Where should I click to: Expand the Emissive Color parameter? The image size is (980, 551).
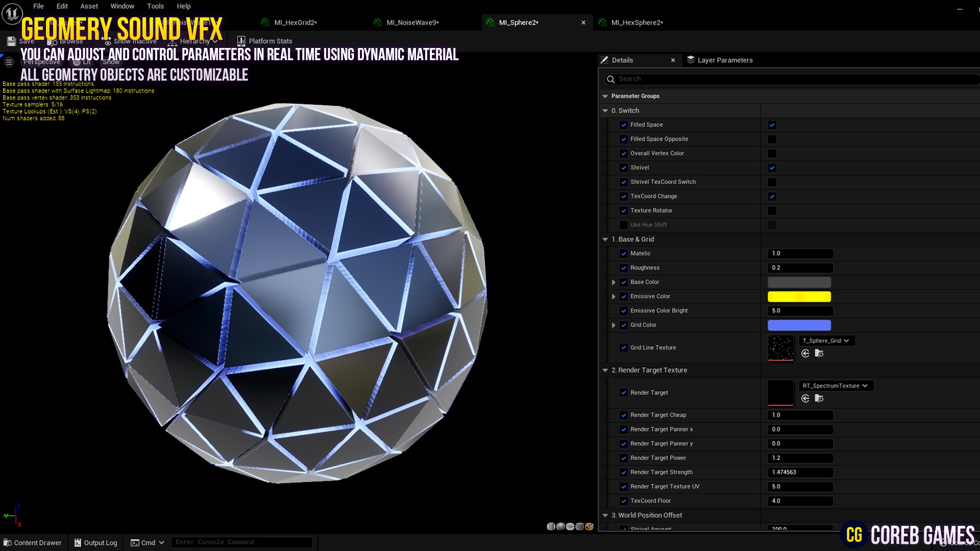click(x=613, y=296)
